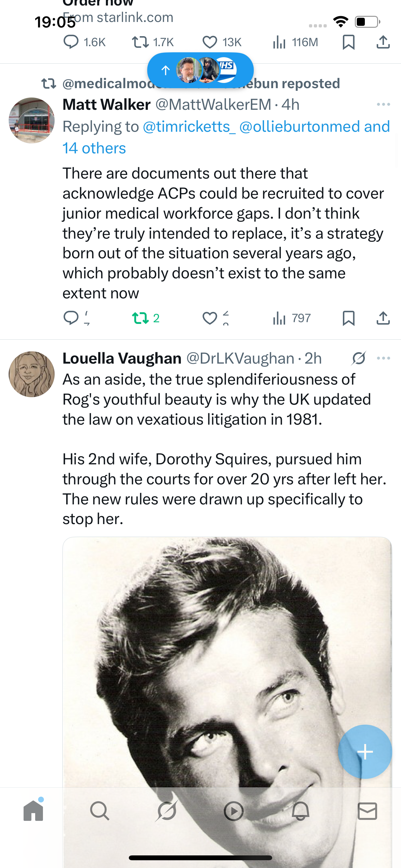This screenshot has height=868, width=401.
Task: Open more options menu on Louella Vaughan's tweet
Action: point(383,358)
